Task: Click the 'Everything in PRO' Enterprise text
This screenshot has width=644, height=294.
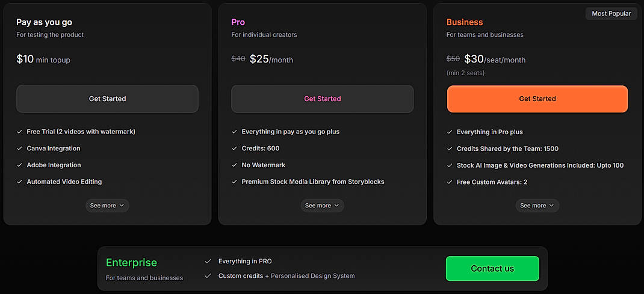Action: [245, 261]
